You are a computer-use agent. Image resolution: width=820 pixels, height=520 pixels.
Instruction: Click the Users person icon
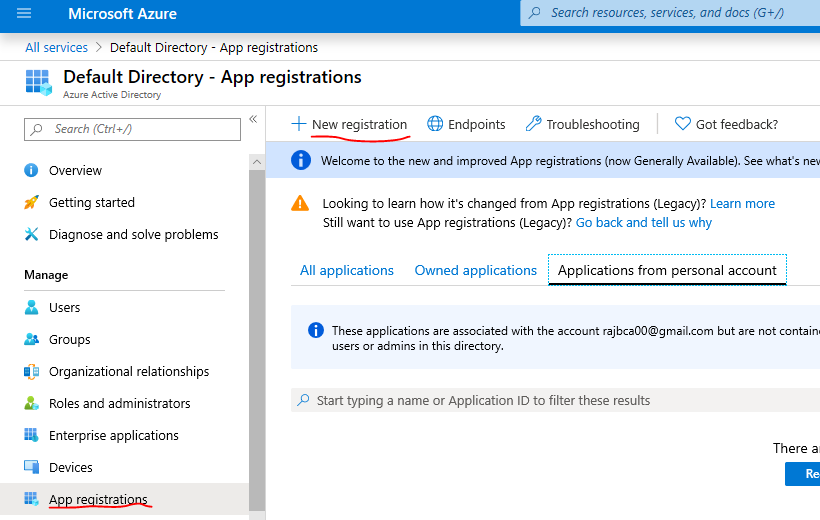[31, 308]
